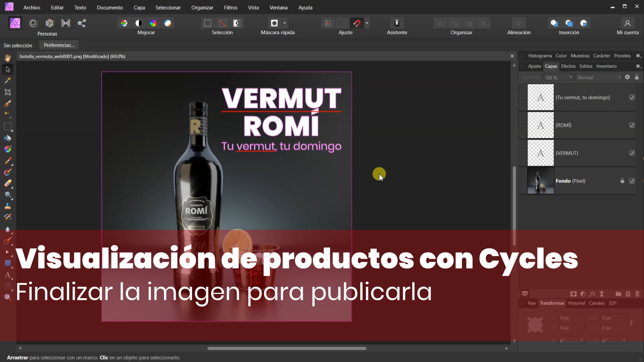Select the Hand view tool
The height and width of the screenshot is (362, 644).
click(x=8, y=58)
